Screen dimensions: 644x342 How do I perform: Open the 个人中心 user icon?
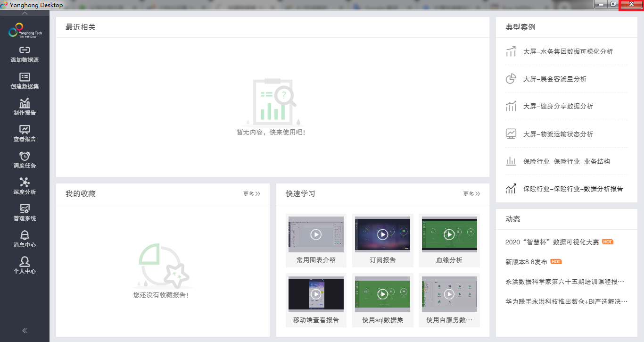pyautogui.click(x=25, y=261)
